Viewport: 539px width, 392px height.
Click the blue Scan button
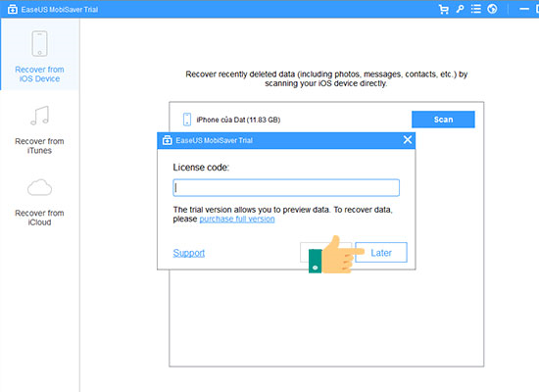point(443,120)
